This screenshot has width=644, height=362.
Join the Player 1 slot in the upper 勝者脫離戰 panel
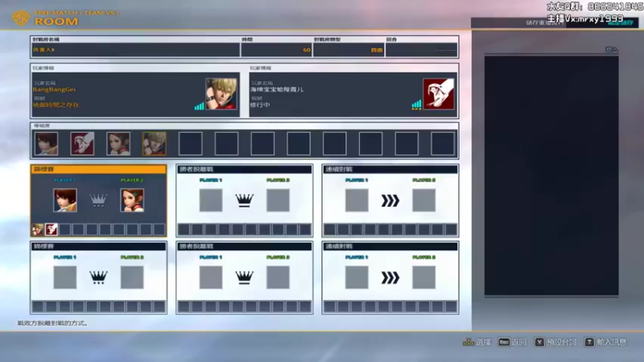coord(211,200)
